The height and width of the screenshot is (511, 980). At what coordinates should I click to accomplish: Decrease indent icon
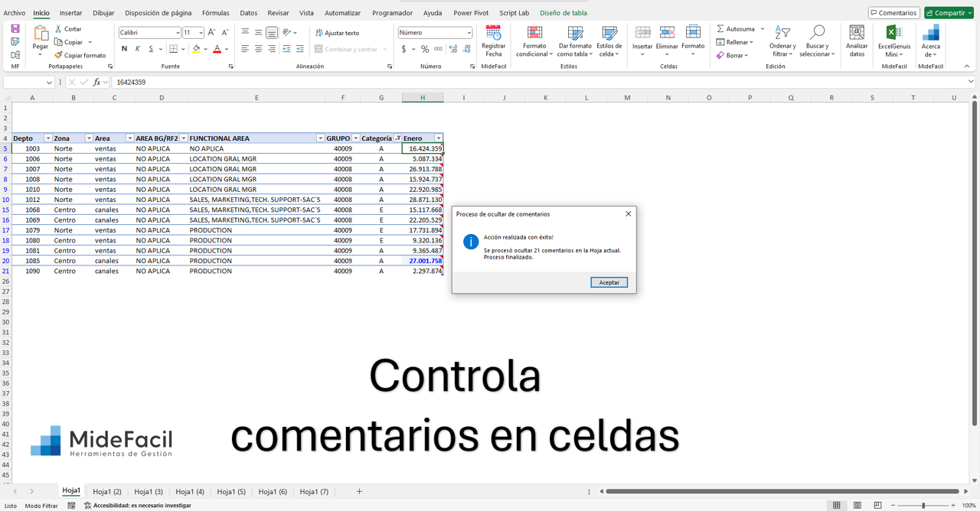(x=286, y=49)
